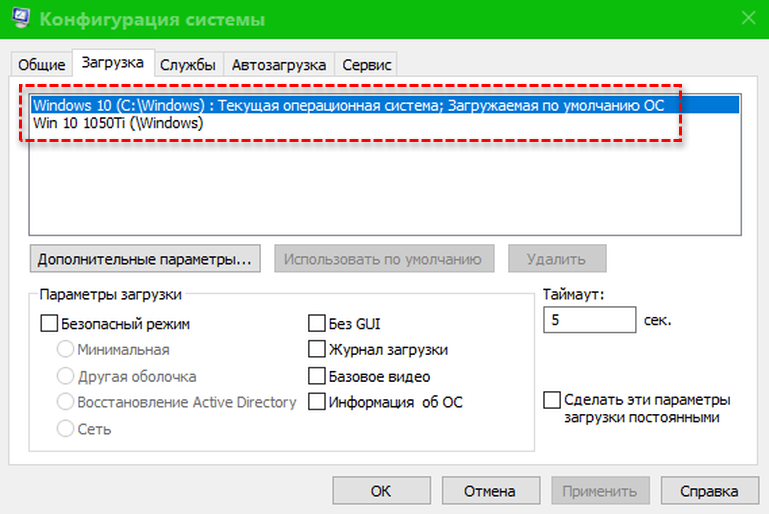Select the Windows 10 (C:\Windows) boot entry
The image size is (769, 514).
click(x=384, y=105)
